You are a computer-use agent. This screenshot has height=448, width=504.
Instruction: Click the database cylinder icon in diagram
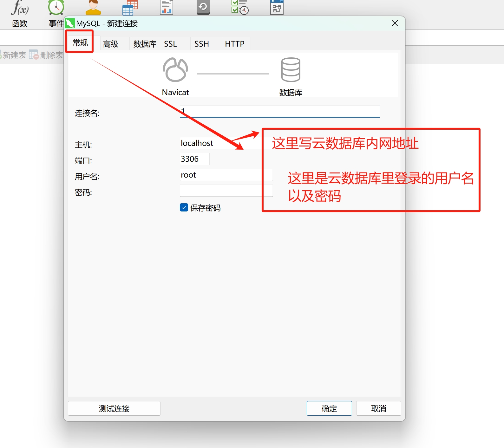[291, 70]
